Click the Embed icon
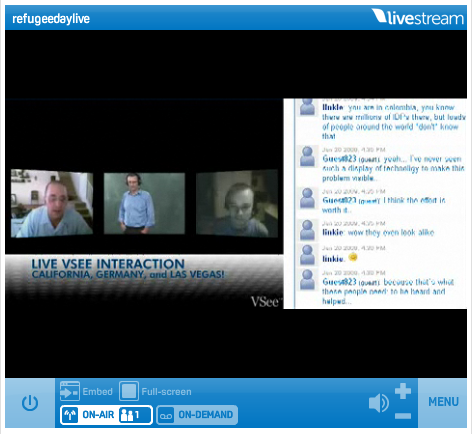Screen dimensions: 472x434 point(70,391)
